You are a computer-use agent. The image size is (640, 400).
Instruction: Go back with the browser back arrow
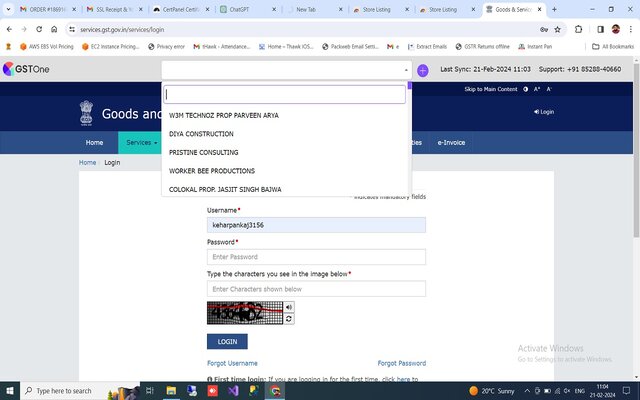pos(9,29)
